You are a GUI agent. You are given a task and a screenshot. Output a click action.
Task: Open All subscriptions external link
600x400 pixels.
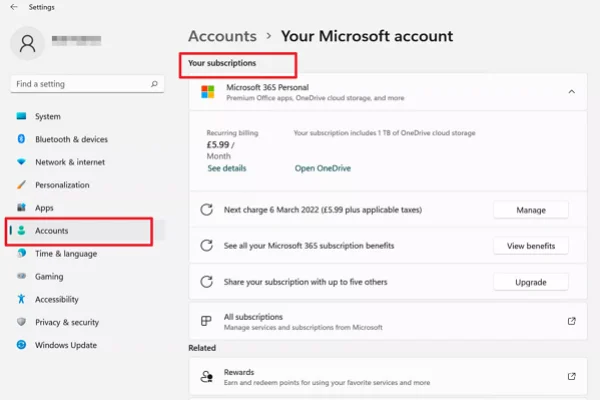pos(571,321)
